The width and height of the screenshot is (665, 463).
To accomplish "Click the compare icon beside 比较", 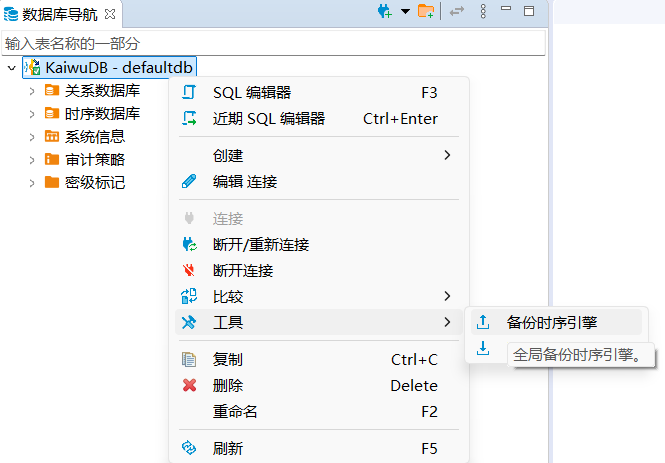I will click(x=189, y=296).
